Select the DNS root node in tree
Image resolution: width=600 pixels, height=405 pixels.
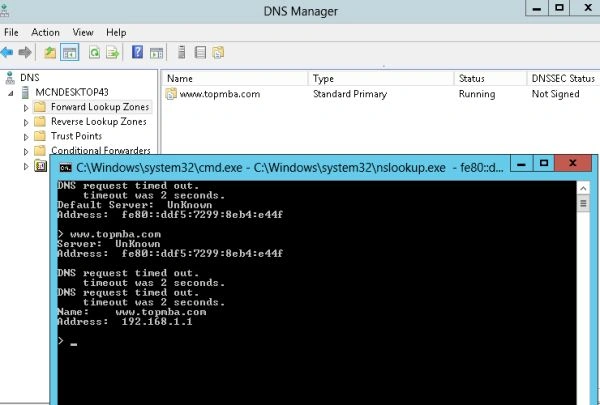pyautogui.click(x=29, y=78)
